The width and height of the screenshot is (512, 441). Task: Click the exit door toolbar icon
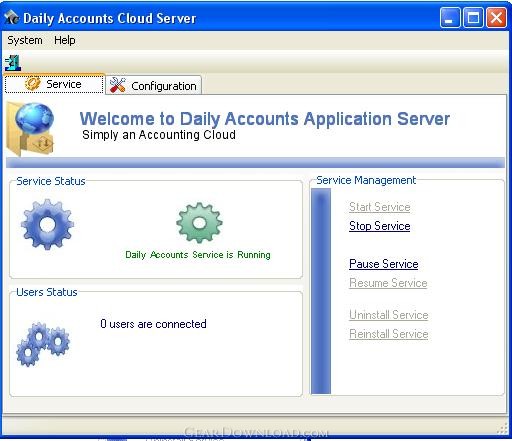tap(13, 63)
